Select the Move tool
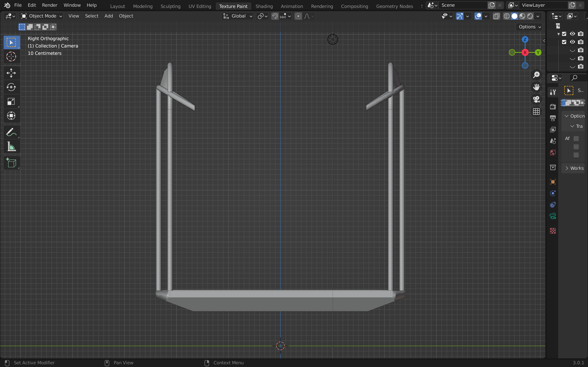 pos(11,73)
